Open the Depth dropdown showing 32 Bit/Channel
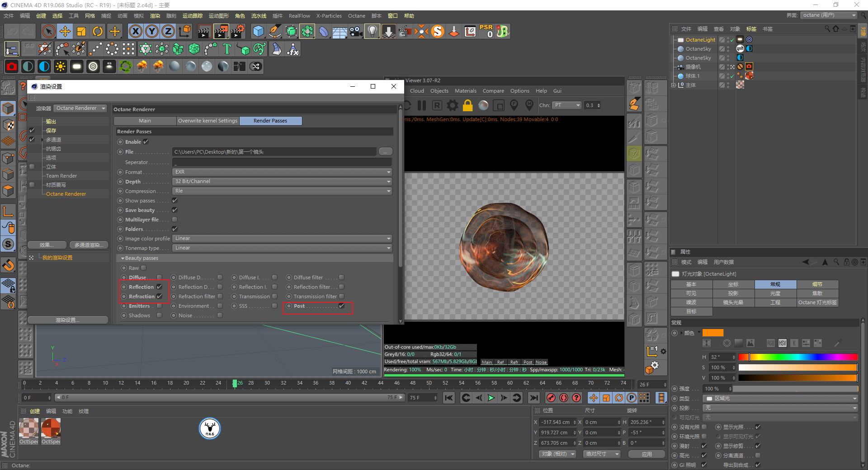868x470 pixels. coord(283,182)
